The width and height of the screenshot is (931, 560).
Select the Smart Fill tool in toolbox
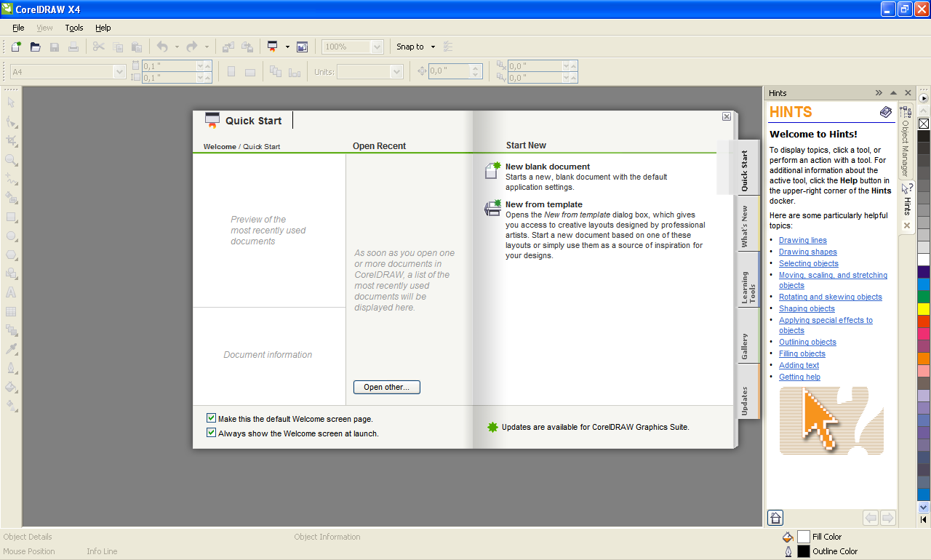12,197
